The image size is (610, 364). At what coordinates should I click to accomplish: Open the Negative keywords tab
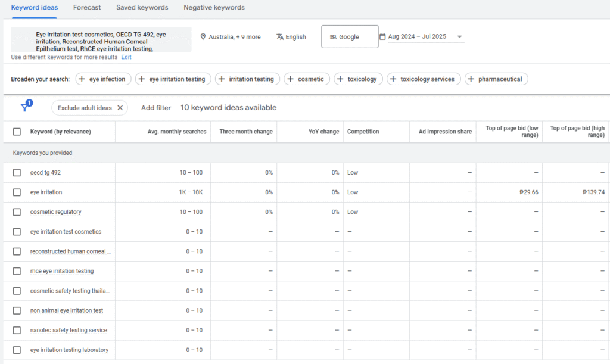214,8
